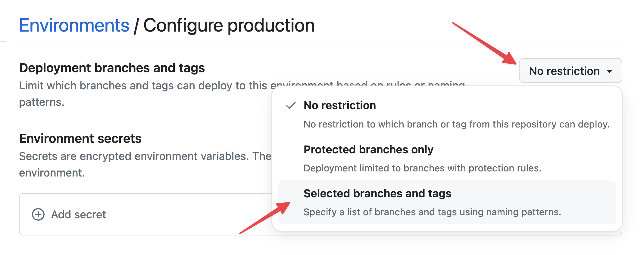Viewport: 644px width, 255px height.
Task: Choose Protected branches only option
Action: 368,149
